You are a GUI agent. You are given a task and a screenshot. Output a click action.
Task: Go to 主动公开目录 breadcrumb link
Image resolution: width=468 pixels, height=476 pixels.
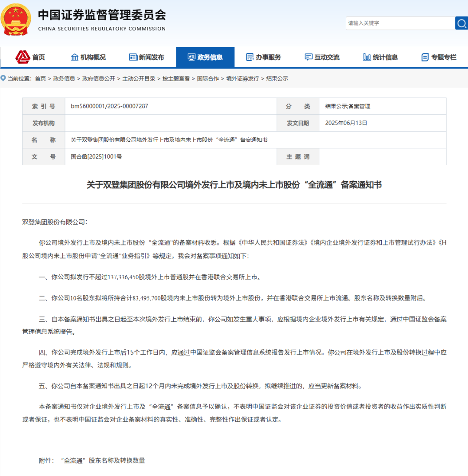[139, 78]
